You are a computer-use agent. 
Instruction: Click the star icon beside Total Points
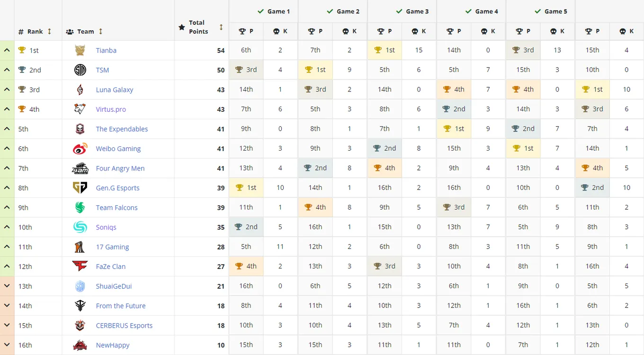click(x=182, y=27)
